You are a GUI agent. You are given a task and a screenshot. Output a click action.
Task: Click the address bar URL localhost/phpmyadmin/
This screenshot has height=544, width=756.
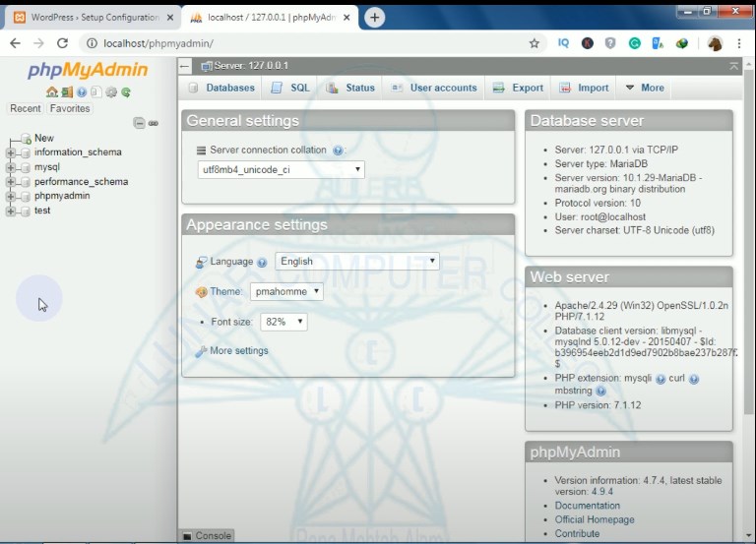coord(158,43)
